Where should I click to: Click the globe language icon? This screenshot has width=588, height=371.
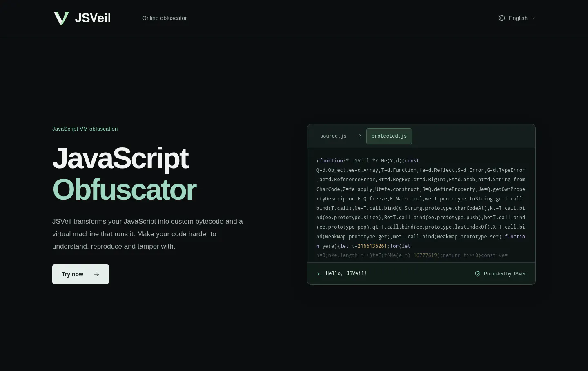pos(502,18)
